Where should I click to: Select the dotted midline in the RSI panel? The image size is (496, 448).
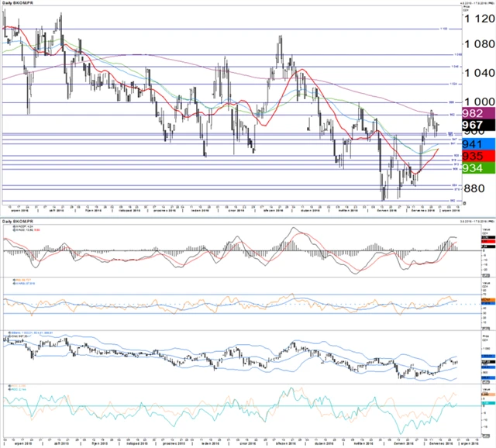[x=232, y=303]
